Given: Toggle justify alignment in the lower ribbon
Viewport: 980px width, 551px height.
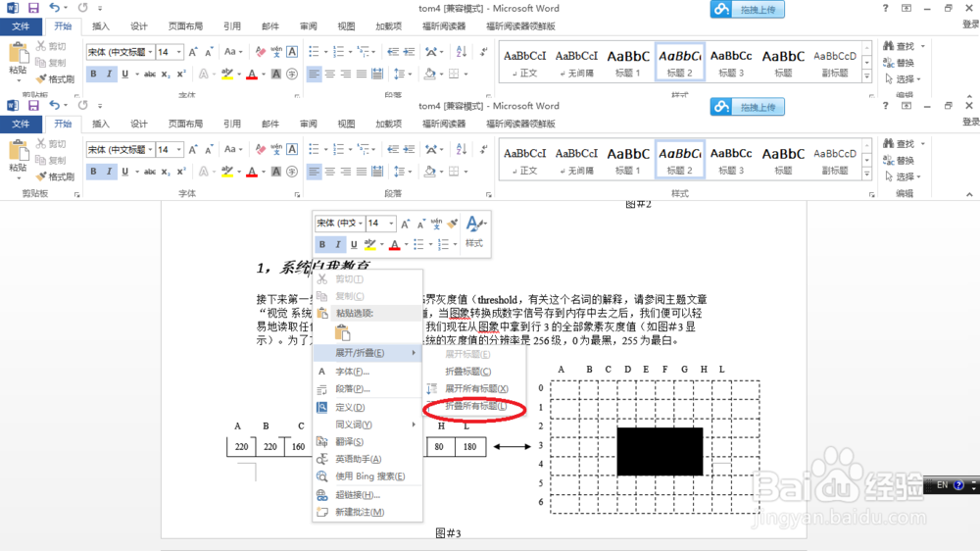Looking at the screenshot, I should click(x=362, y=172).
